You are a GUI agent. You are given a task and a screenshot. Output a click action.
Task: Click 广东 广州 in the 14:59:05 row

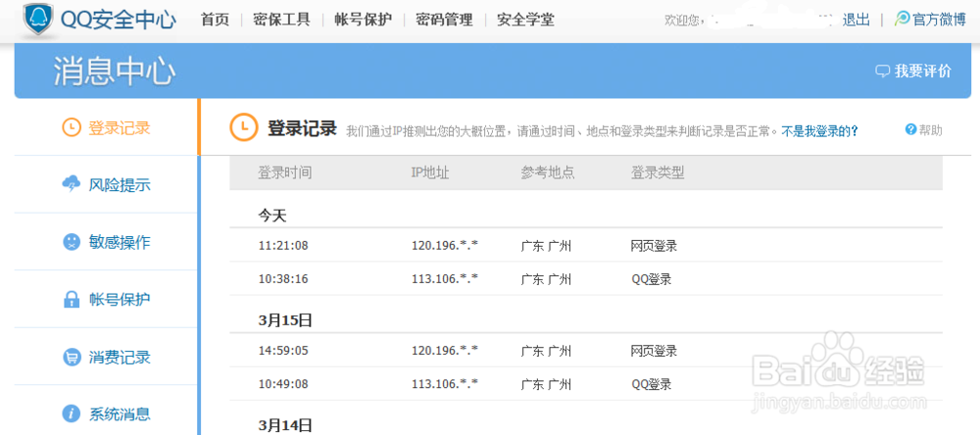(x=546, y=352)
